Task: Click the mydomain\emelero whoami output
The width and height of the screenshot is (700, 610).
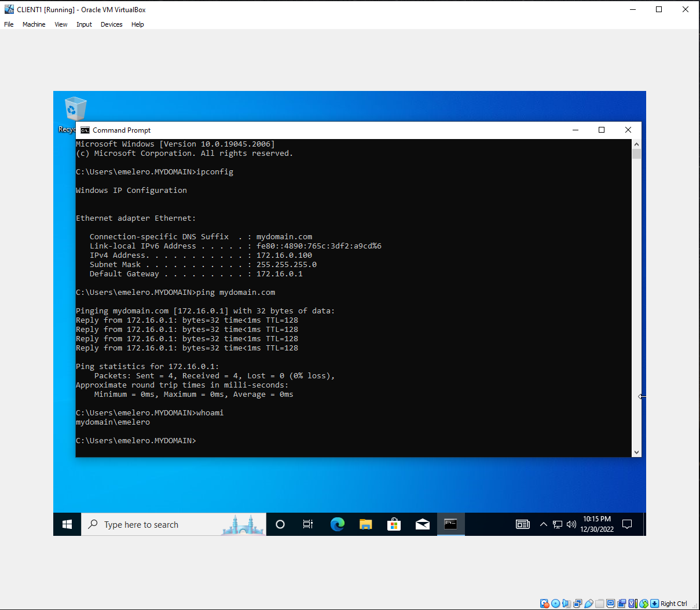Action: [113, 422]
